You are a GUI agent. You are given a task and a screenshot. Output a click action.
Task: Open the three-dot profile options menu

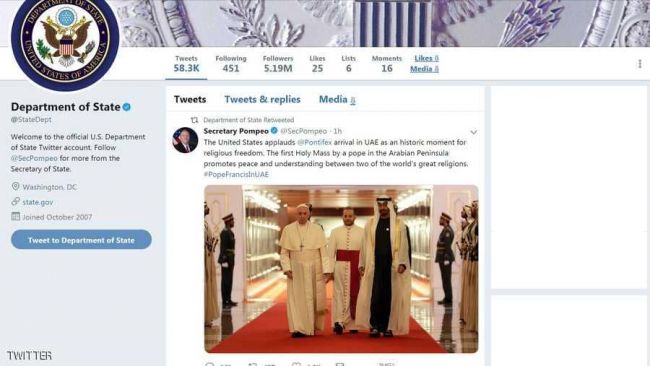tap(640, 63)
